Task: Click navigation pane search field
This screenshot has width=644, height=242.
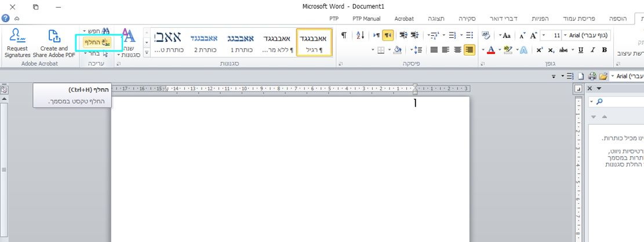Action: [x=618, y=102]
